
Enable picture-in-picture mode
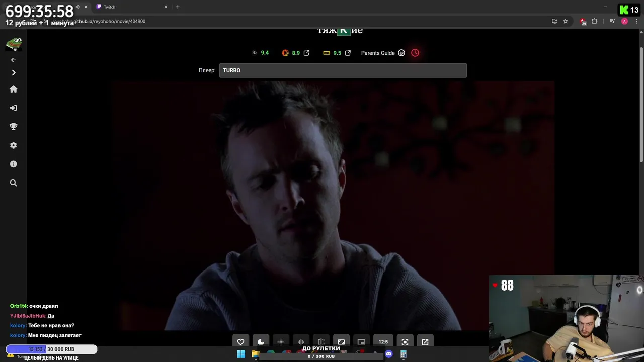[361, 342]
